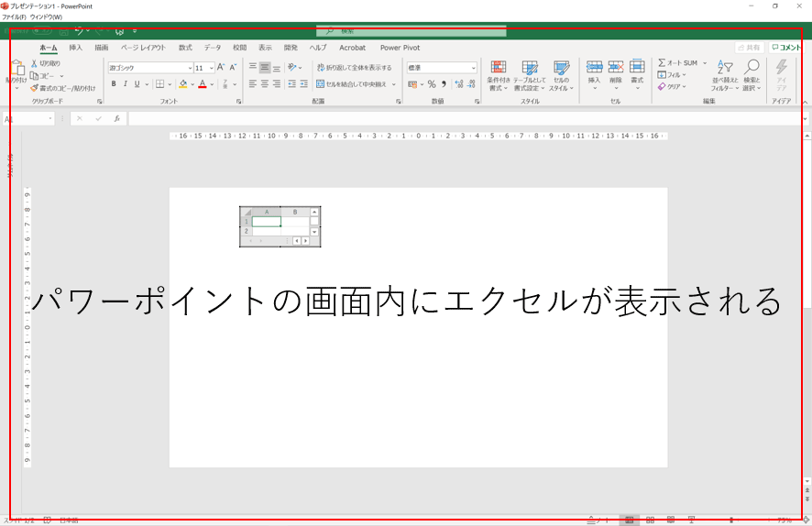Align text left
Image resolution: width=812 pixels, height=526 pixels.
pos(253,84)
